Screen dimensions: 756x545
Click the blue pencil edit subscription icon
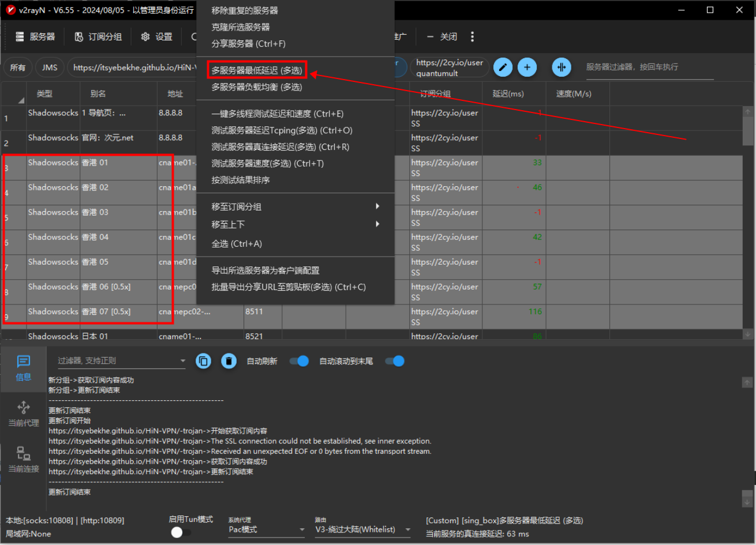[503, 67]
